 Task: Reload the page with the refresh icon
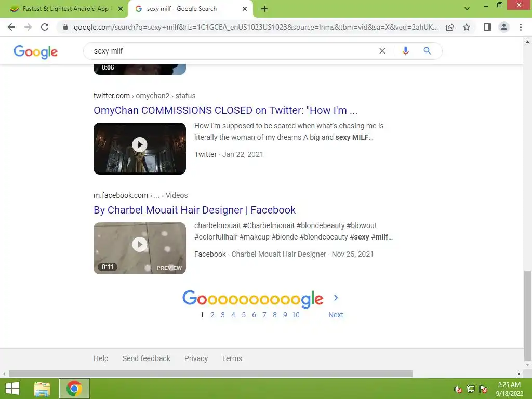click(45, 27)
